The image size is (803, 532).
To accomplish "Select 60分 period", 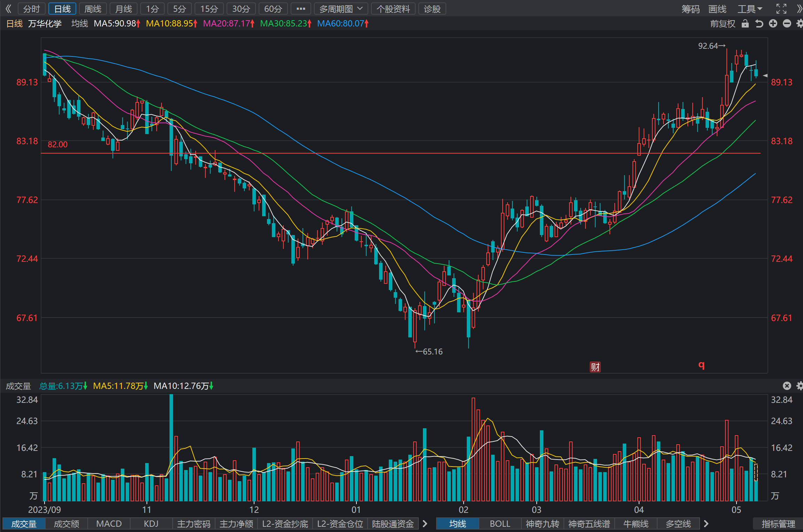I will point(273,9).
